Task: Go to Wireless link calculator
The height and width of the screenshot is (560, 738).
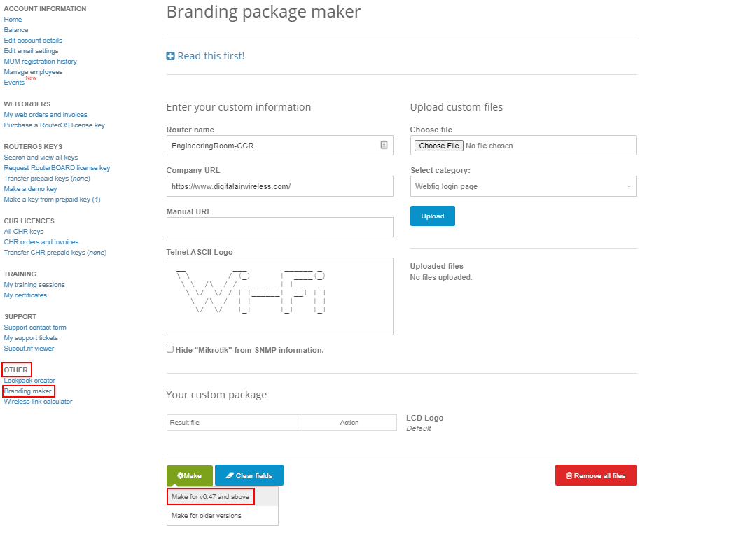Action: tap(38, 402)
